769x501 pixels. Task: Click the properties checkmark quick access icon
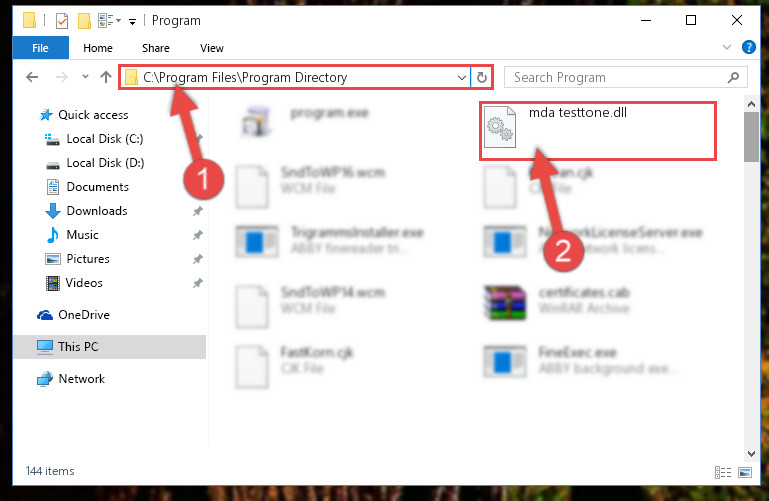pos(62,21)
